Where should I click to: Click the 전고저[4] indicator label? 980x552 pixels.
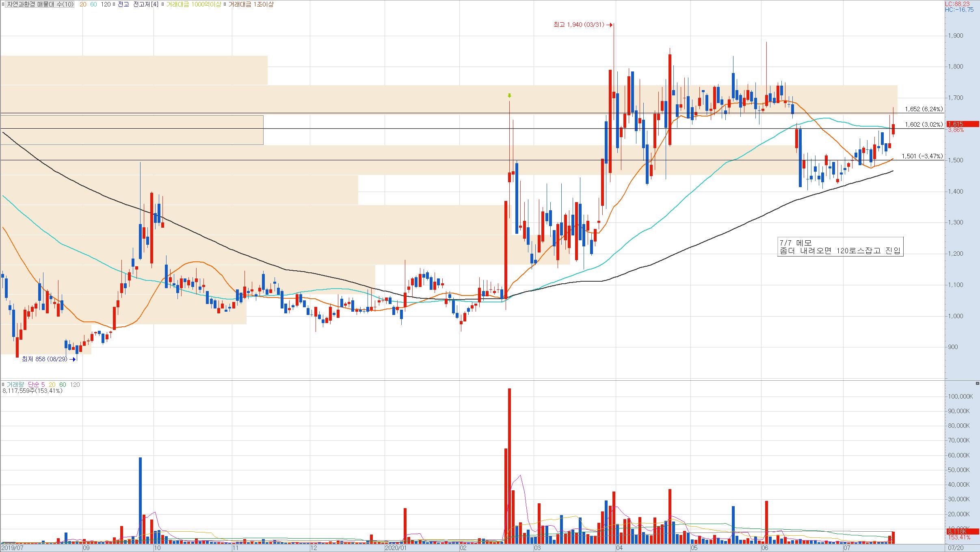pyautogui.click(x=146, y=4)
